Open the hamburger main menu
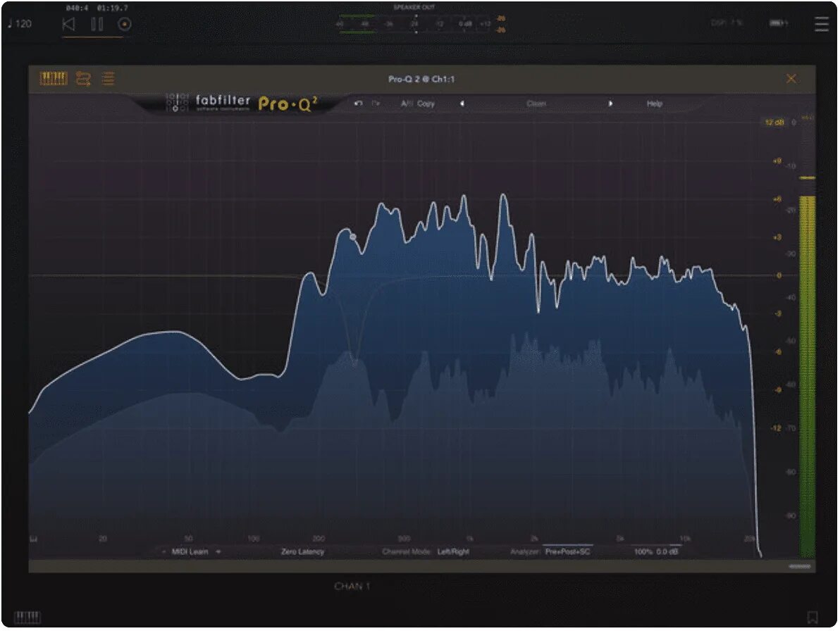Image resolution: width=840 pixels, height=631 pixels. pyautogui.click(x=821, y=24)
